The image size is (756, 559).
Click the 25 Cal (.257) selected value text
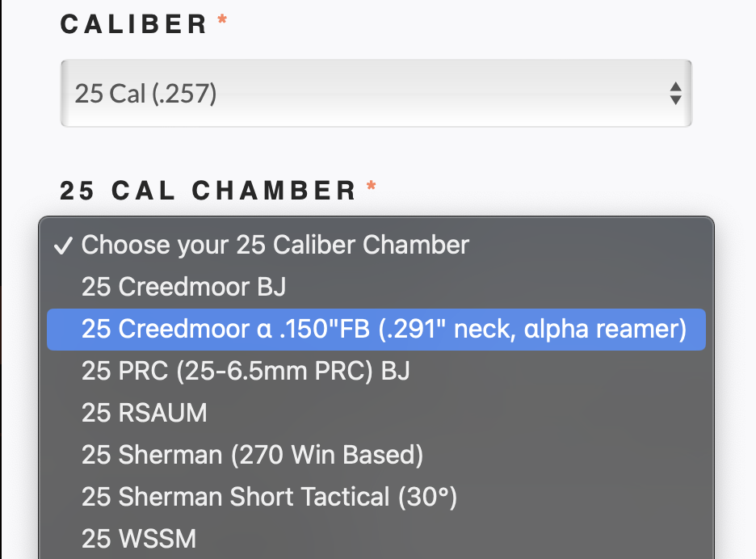click(145, 95)
